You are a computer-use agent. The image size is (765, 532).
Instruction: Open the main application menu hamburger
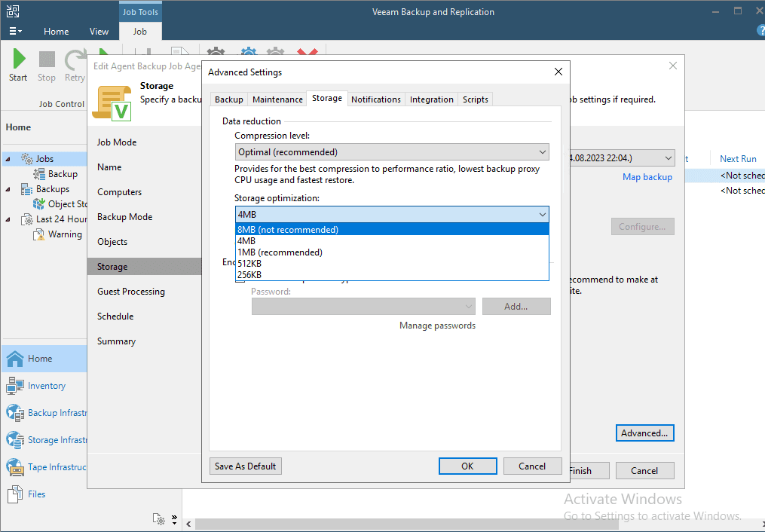coord(15,31)
